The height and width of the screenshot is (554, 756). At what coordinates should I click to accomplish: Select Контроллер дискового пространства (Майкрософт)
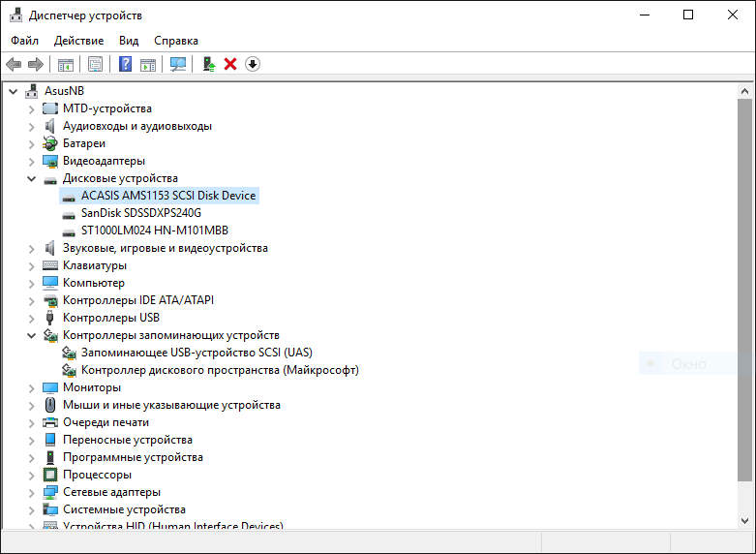(x=220, y=370)
